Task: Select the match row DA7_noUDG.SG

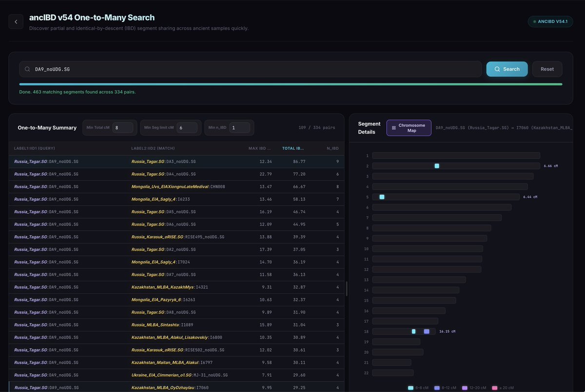Action: (x=176, y=275)
